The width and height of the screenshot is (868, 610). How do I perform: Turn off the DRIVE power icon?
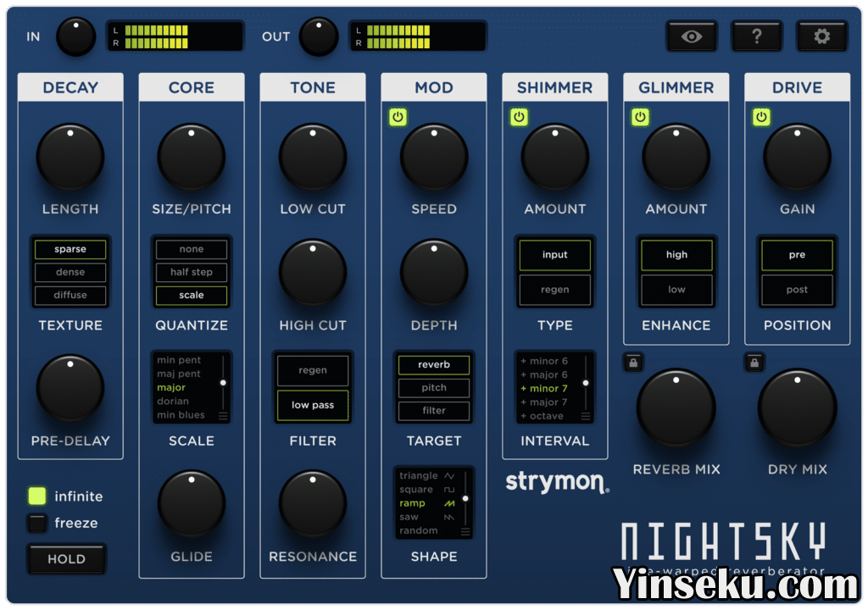tap(761, 117)
